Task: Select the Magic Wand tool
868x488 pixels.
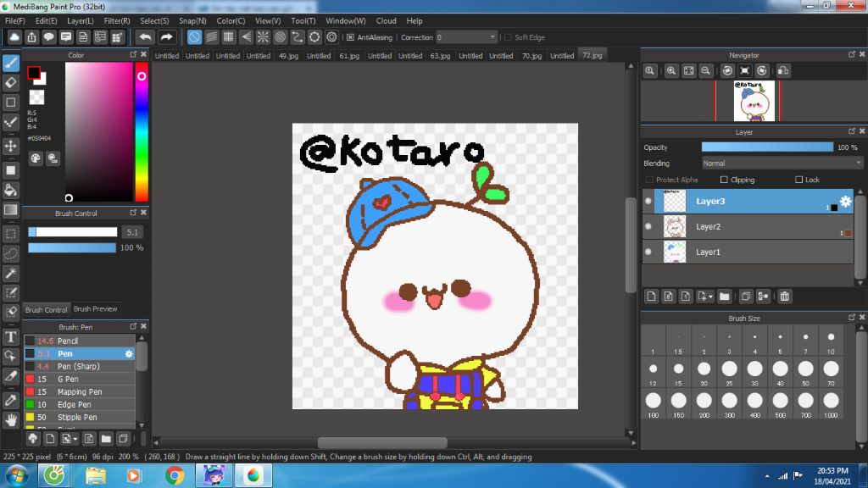Action: (x=10, y=274)
